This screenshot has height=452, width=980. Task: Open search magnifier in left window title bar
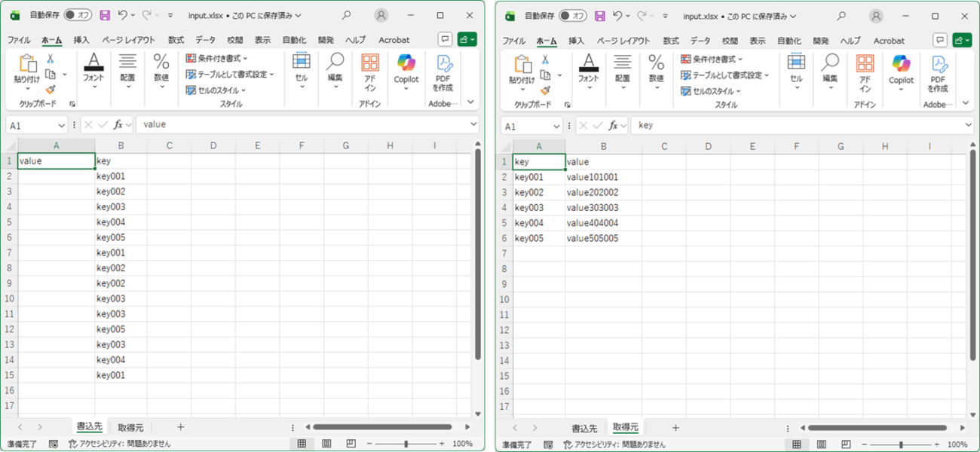point(346,15)
